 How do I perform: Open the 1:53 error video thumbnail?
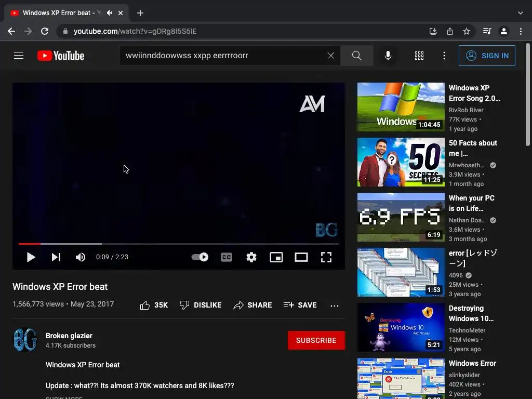coord(401,272)
